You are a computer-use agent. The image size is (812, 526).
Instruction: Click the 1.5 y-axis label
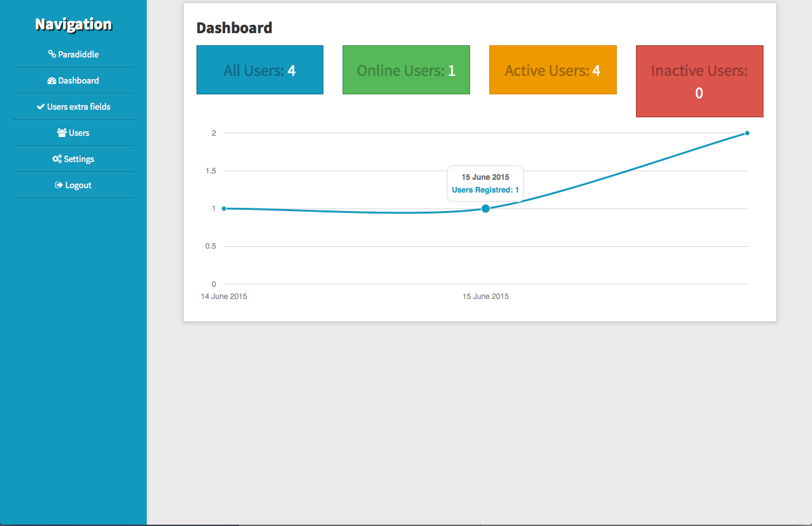210,171
